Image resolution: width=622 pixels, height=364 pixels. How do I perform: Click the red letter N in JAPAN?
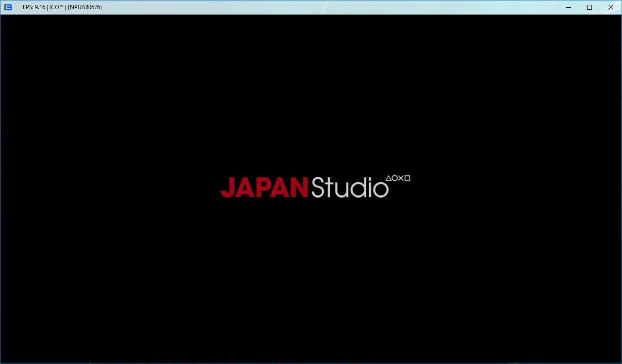click(299, 188)
